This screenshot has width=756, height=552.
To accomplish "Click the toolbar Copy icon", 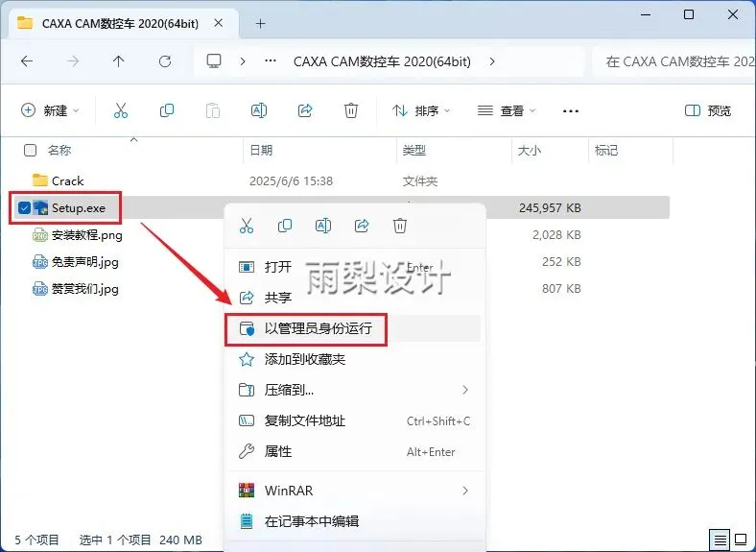I will coord(167,111).
